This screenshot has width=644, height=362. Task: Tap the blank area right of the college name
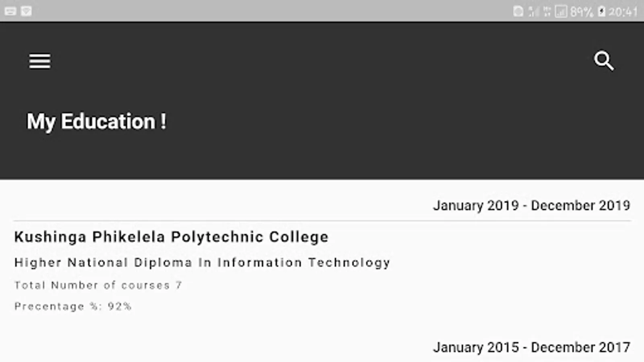pyautogui.click(x=483, y=237)
